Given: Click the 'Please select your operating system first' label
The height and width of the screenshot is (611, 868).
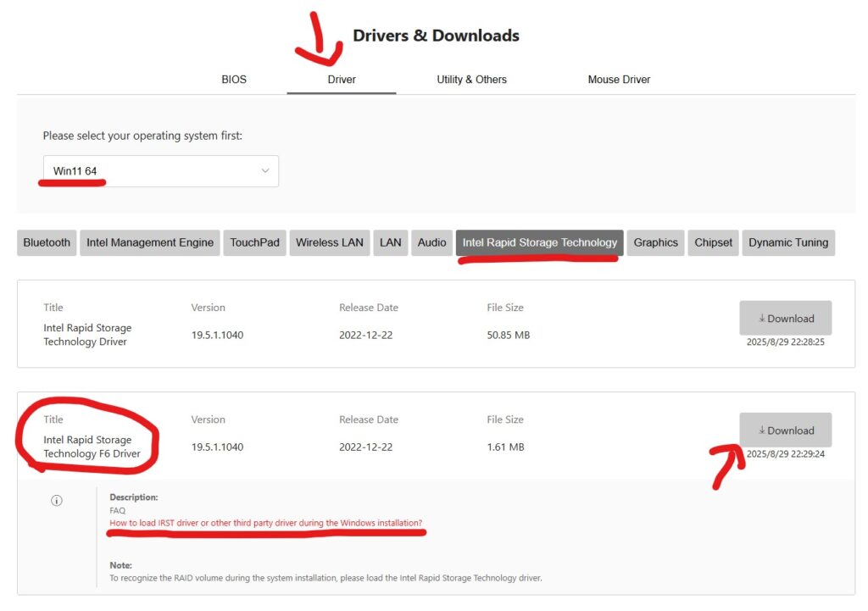Looking at the screenshot, I should click(x=142, y=136).
